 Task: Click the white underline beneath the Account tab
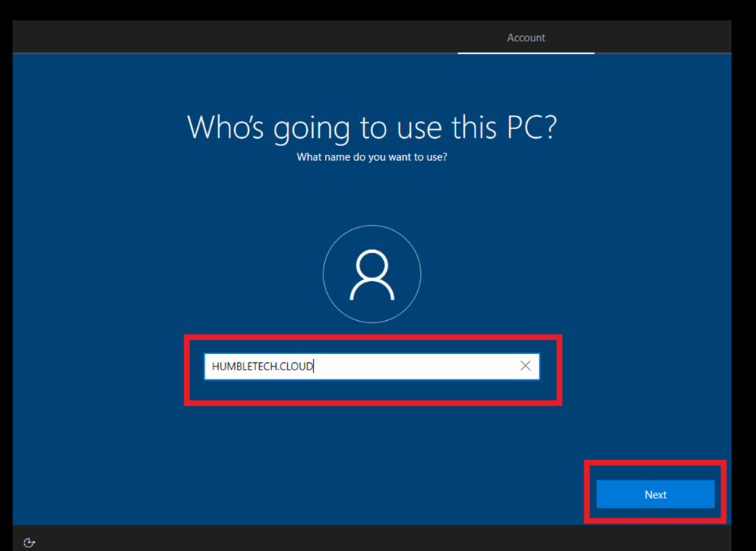[x=526, y=53]
